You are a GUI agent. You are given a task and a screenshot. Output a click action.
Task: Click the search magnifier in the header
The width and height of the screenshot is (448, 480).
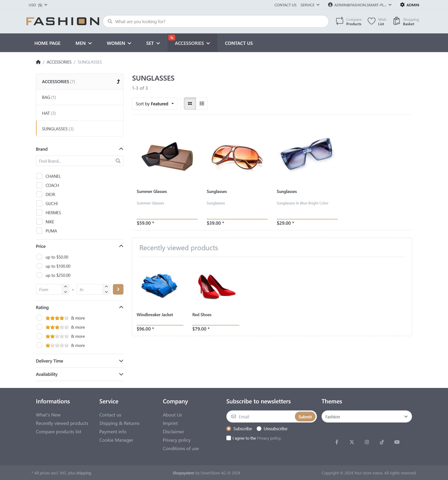pyautogui.click(x=110, y=21)
